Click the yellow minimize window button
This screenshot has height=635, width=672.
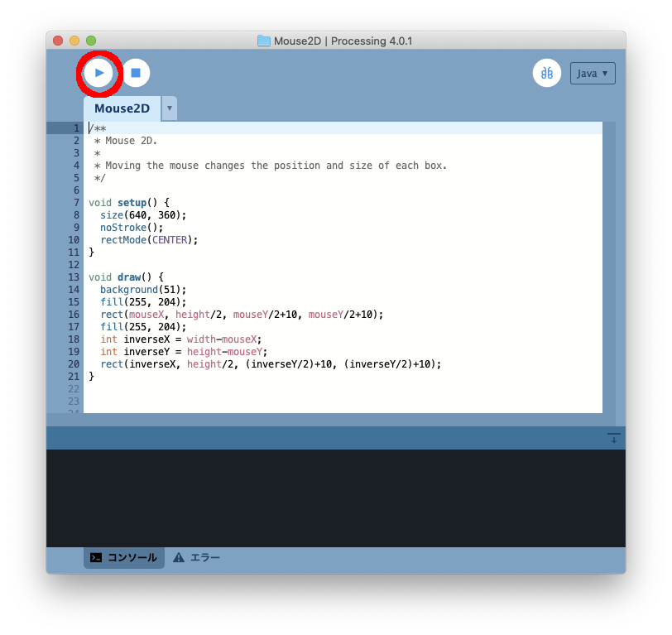pyautogui.click(x=74, y=41)
